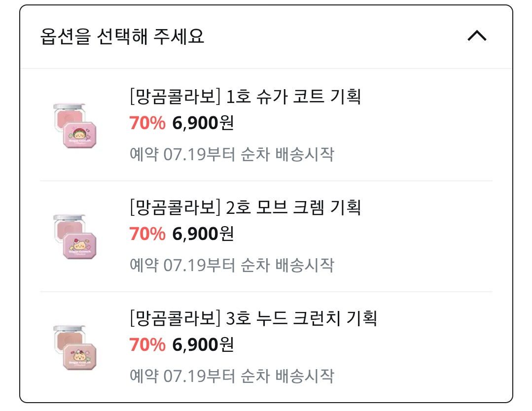532x411 pixels.
Task: Click the 07.19 shipping notice under 모브 크렘
Action: tap(232, 265)
